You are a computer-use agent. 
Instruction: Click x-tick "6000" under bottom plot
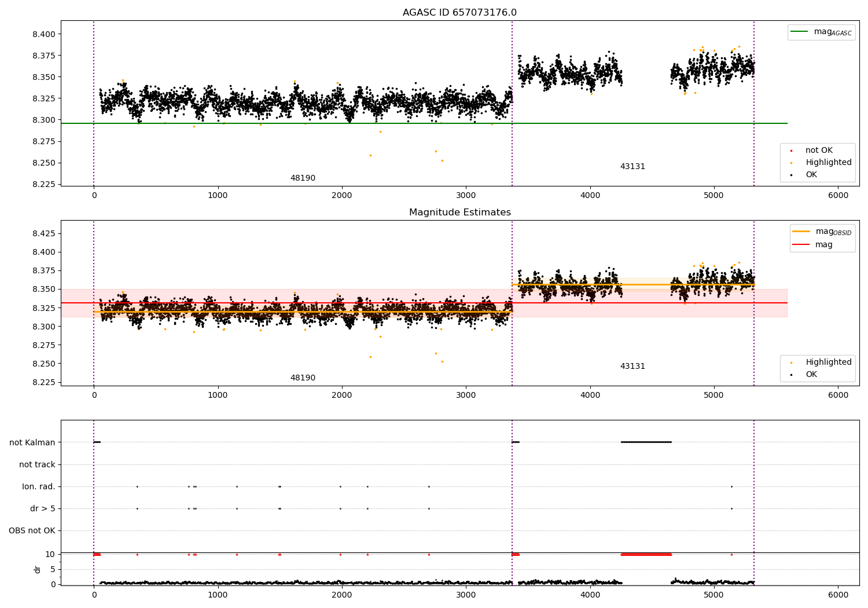tap(838, 595)
